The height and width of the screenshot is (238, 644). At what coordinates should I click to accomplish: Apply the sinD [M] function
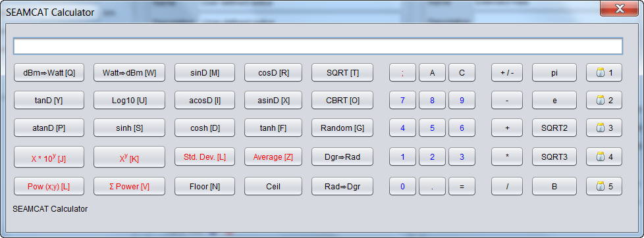tap(205, 72)
